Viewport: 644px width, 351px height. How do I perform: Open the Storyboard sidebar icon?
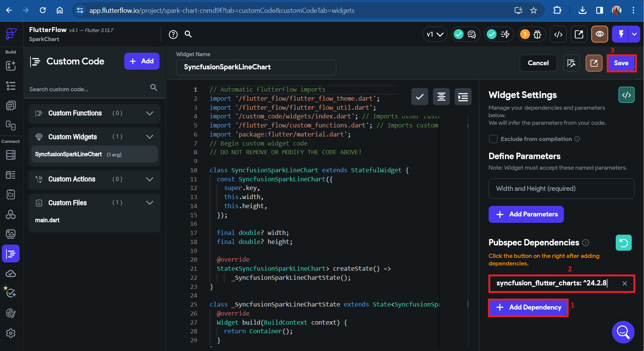click(x=11, y=125)
